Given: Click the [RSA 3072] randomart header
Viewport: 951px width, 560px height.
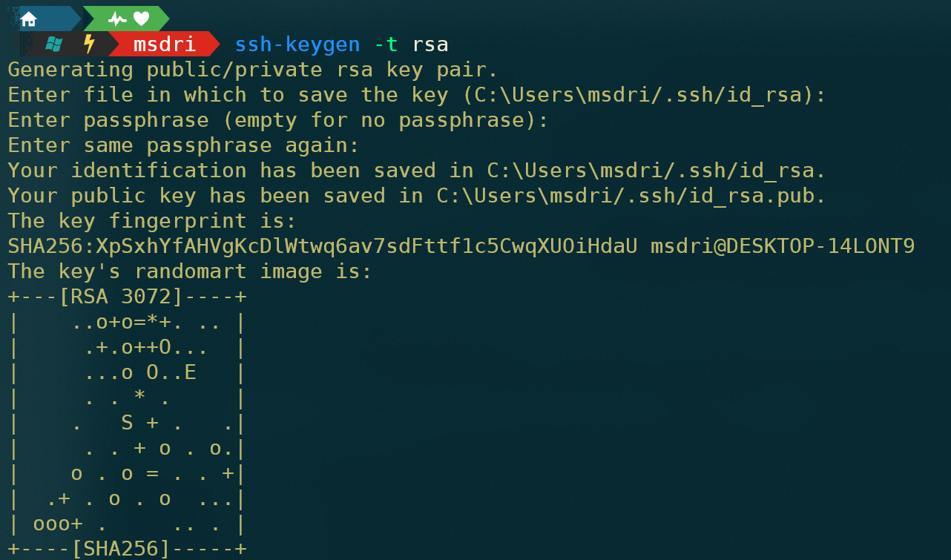Looking at the screenshot, I should [121, 297].
